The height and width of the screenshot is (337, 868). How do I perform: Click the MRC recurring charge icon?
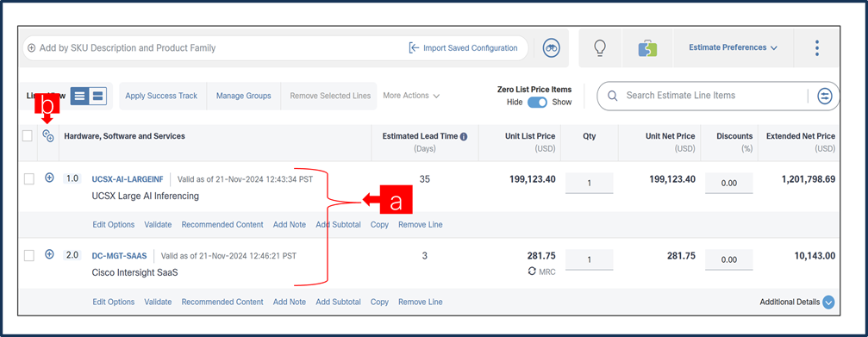pyautogui.click(x=533, y=271)
